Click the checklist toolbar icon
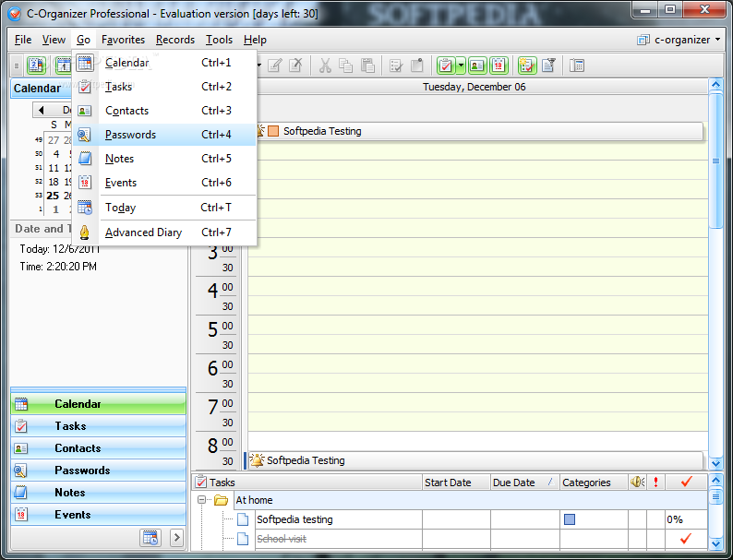Viewport: 733px width, 560px height. click(x=396, y=66)
